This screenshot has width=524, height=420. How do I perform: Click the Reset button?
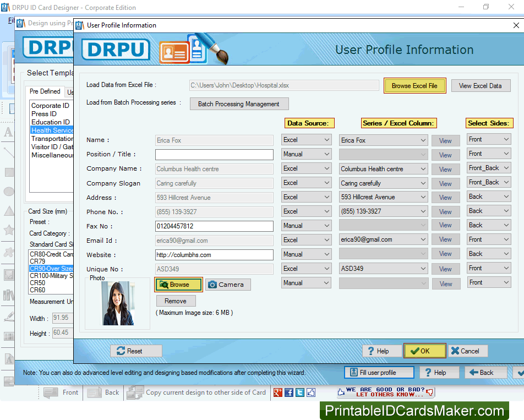tap(137, 351)
